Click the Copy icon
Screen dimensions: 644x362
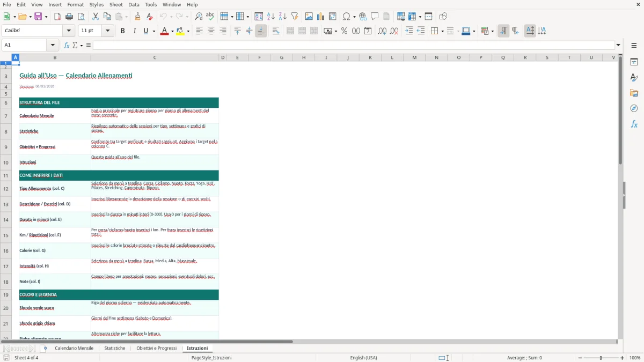click(107, 17)
